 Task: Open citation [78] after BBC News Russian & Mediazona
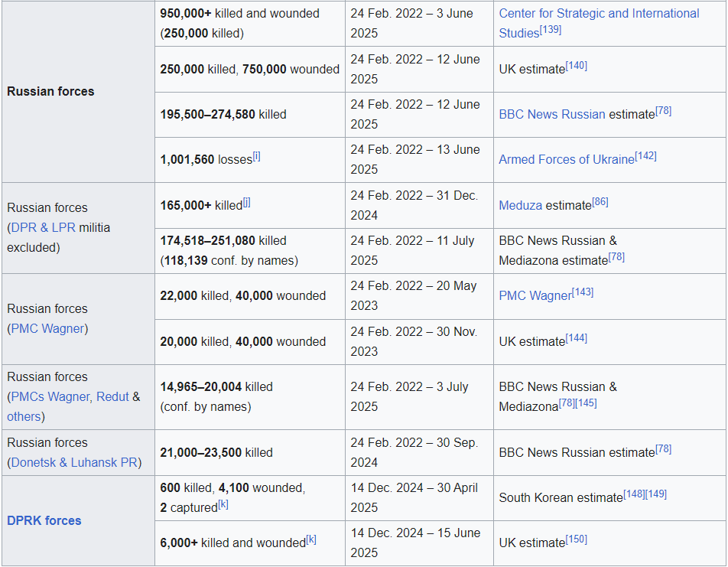pos(567,403)
